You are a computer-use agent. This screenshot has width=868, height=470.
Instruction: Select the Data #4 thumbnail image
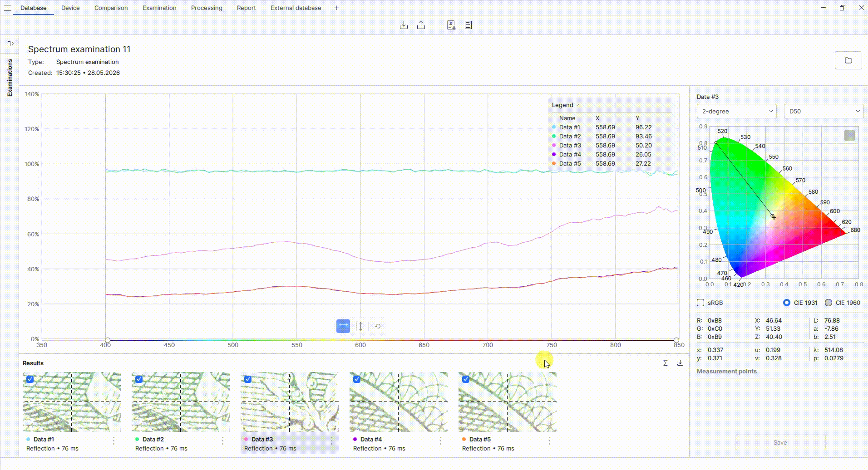click(399, 402)
